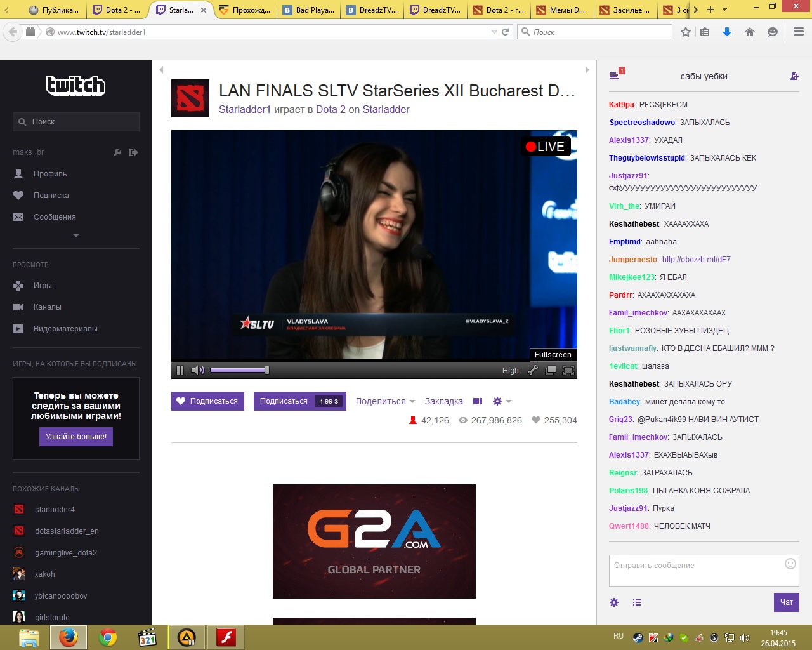Expand the arrow under Сообщения in the sidebar
This screenshot has height=650, width=812.
click(76, 235)
